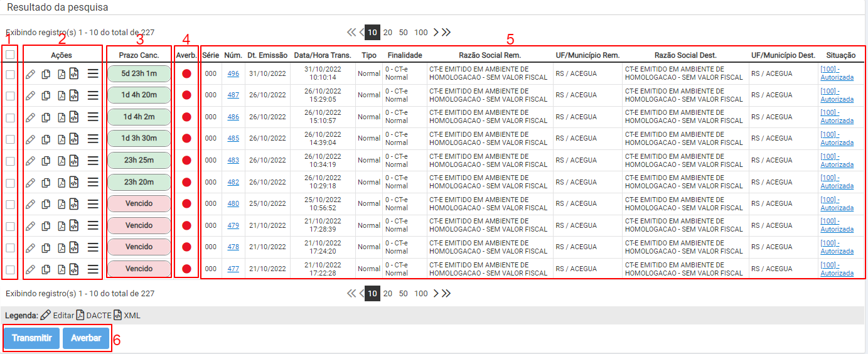868x354 pixels.
Task: Open hamburger menu for CT-e 479
Action: coord(93,226)
